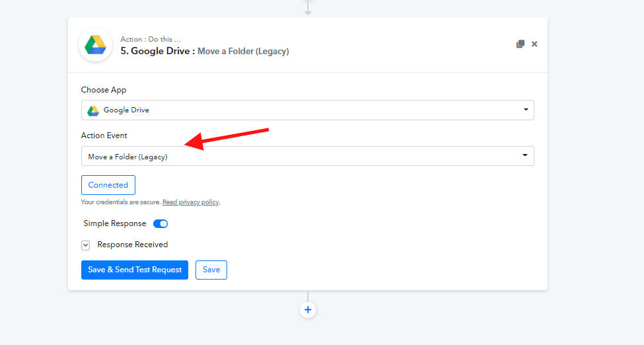The width and height of the screenshot is (644, 345).
Task: Click Save & Send Test Request
Action: [135, 270]
